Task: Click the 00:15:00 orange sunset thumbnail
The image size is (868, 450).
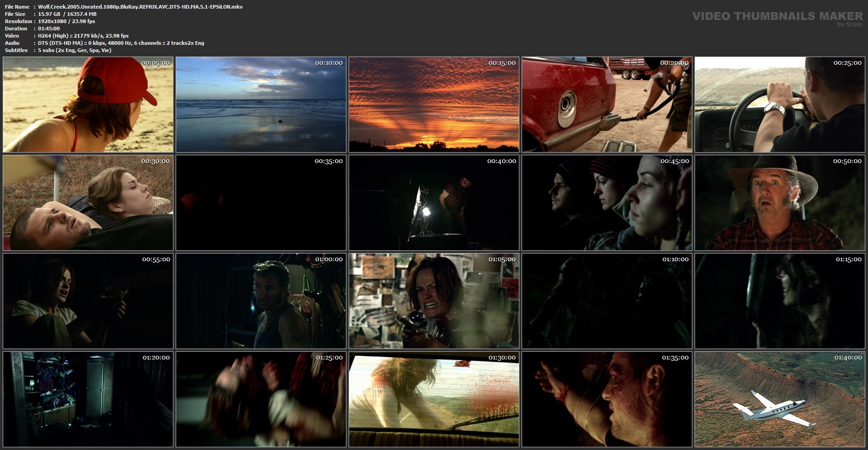Action: [x=434, y=105]
